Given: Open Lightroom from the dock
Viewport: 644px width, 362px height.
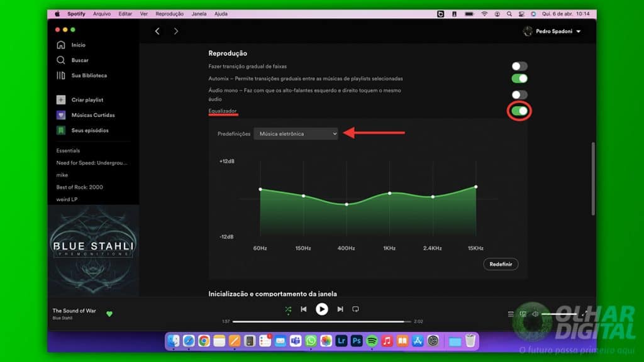Looking at the screenshot, I should coord(341,341).
